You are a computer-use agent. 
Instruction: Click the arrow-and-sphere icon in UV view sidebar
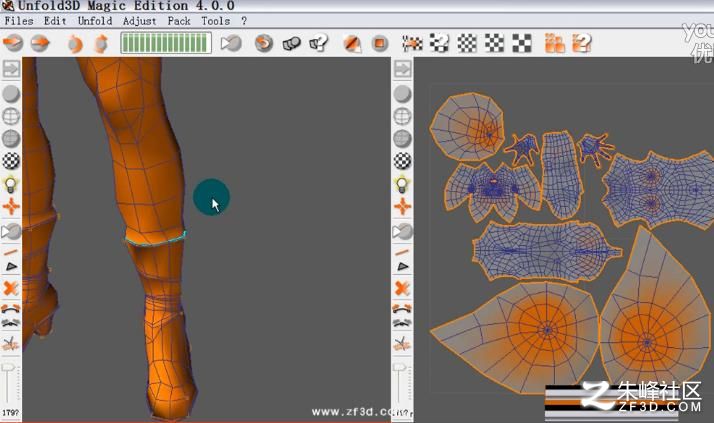pos(403,232)
